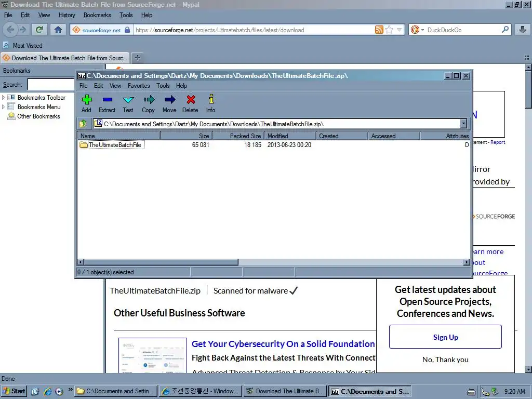Viewport: 532px width, 399px height.
Task: Click the browser Back arrow button
Action: tap(10, 30)
